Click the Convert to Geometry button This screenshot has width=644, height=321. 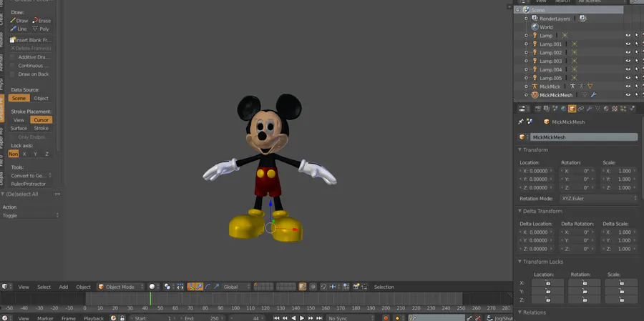point(30,176)
